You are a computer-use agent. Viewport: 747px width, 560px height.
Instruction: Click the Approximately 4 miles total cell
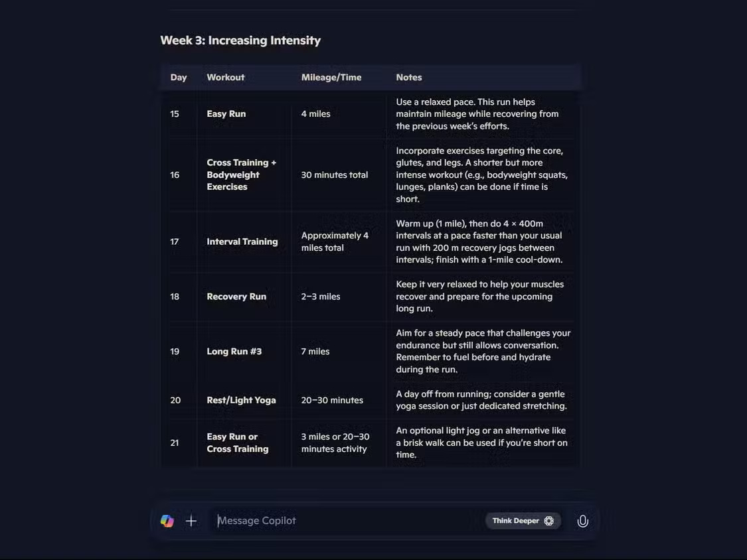(x=335, y=242)
